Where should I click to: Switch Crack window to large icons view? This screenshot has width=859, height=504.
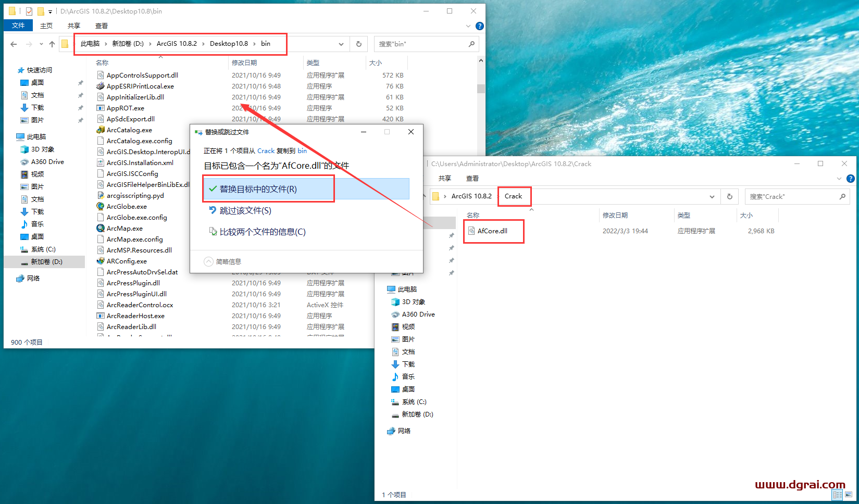849,495
